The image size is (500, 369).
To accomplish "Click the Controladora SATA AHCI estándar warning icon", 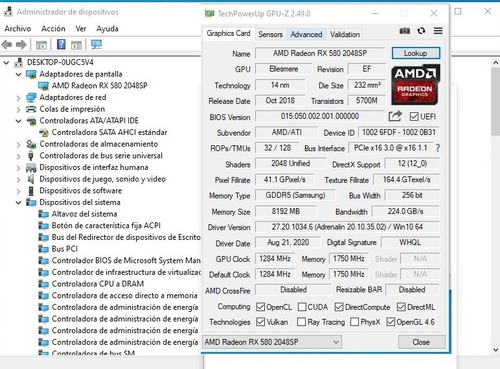I will click(x=44, y=133).
